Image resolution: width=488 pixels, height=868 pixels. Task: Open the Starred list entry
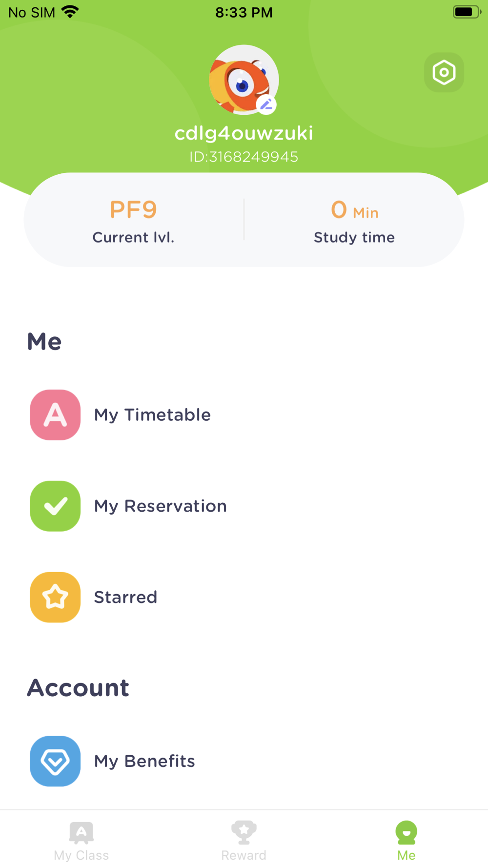pos(125,597)
